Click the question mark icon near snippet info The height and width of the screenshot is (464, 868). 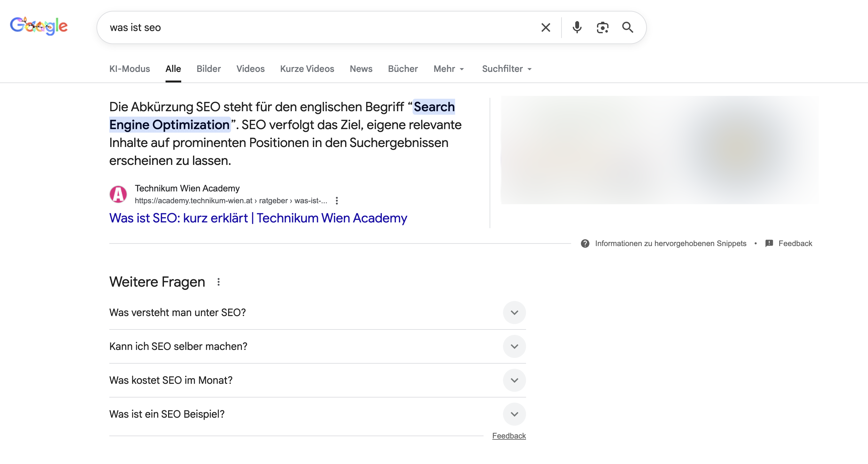585,243
